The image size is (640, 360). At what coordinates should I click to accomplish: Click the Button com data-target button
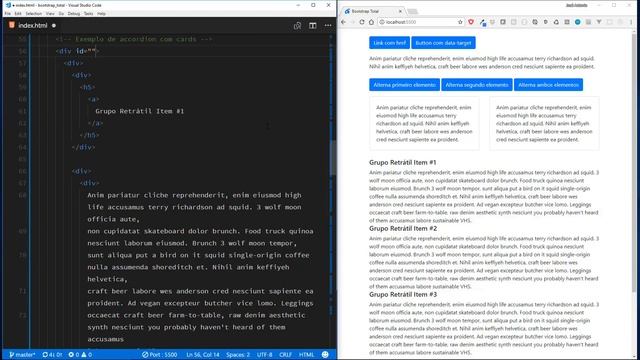pos(443,43)
